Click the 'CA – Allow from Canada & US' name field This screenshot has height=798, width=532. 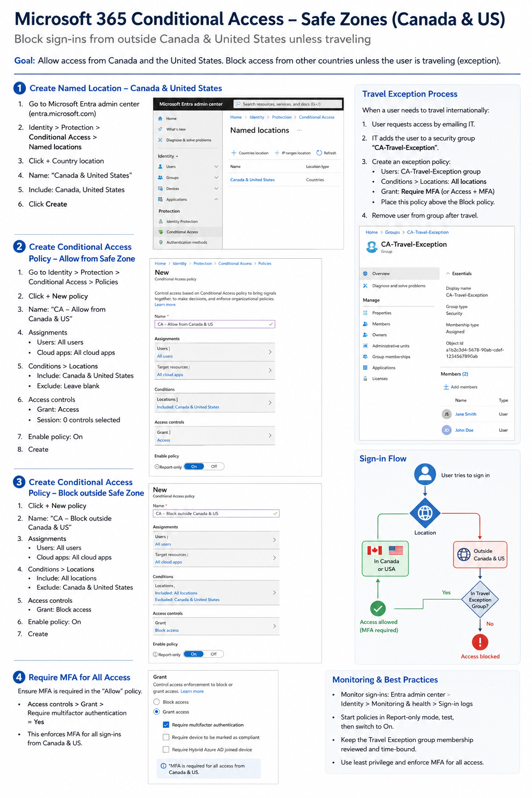pos(215,324)
